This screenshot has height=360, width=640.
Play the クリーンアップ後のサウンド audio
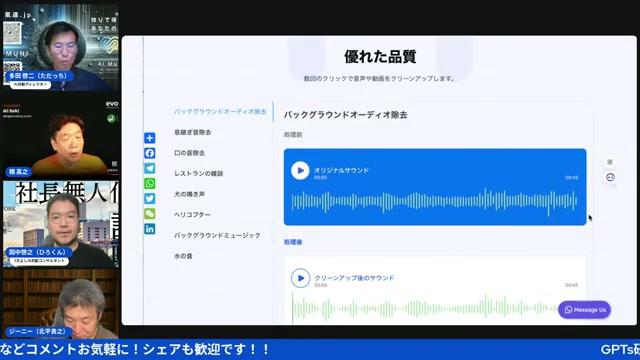point(300,278)
